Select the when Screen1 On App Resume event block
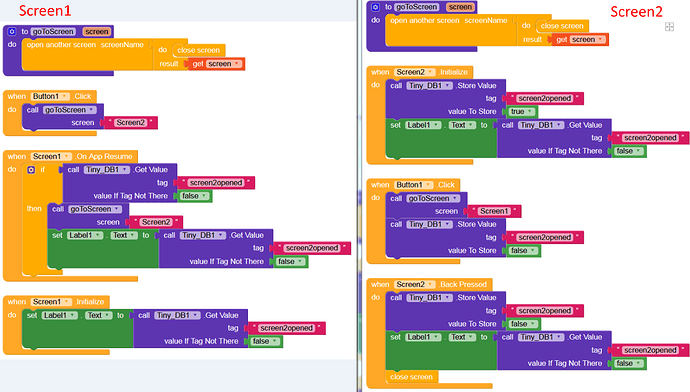This screenshot has width=690, height=392. [x=70, y=157]
